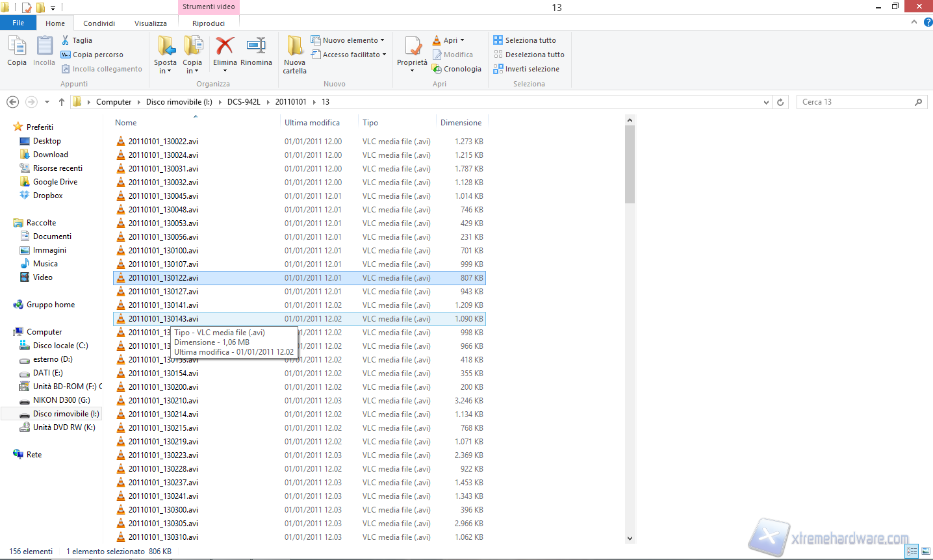Switch to large icons view in status bar
Image resolution: width=933 pixels, height=560 pixels.
[x=926, y=552]
